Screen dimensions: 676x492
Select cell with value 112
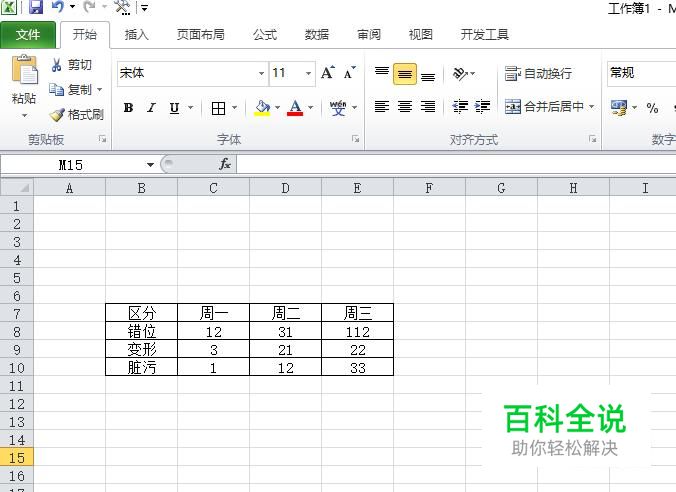click(357, 331)
